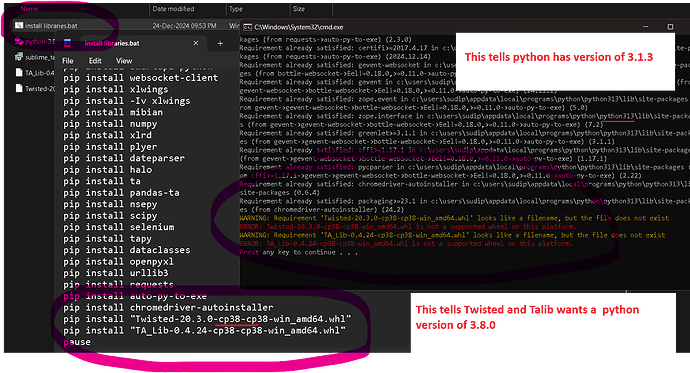Viewport: 690px width, 373px height.
Task: Click the line 'pip install websocket-client'
Action: click(x=140, y=78)
